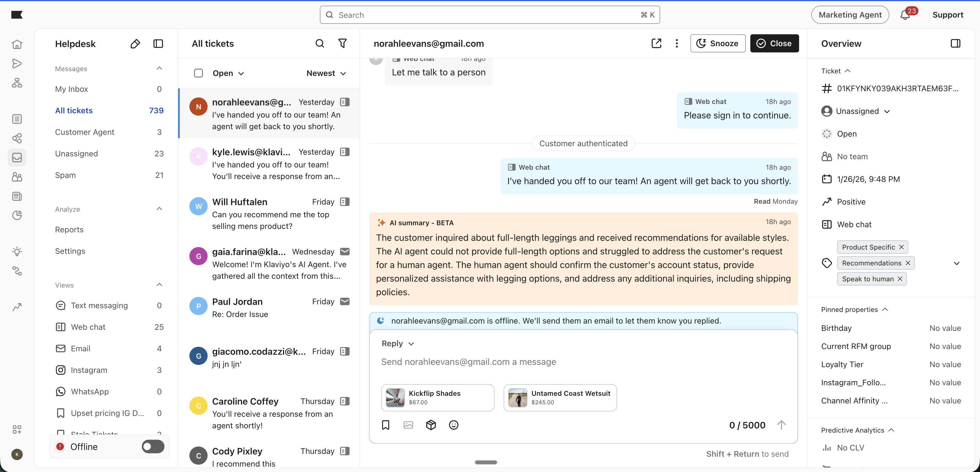Check the select all tickets checkbox
980x472 pixels.
point(198,73)
